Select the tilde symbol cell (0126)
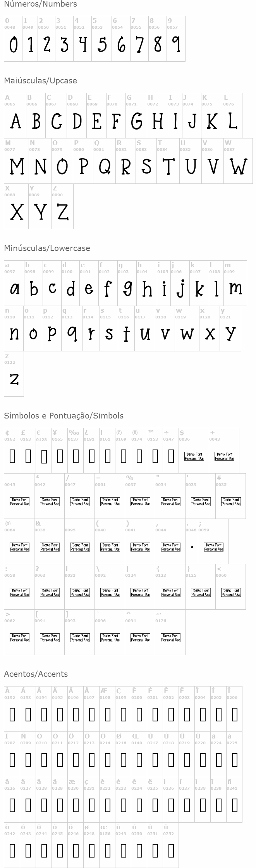Viewport: 256px width, 868px height. [170, 633]
